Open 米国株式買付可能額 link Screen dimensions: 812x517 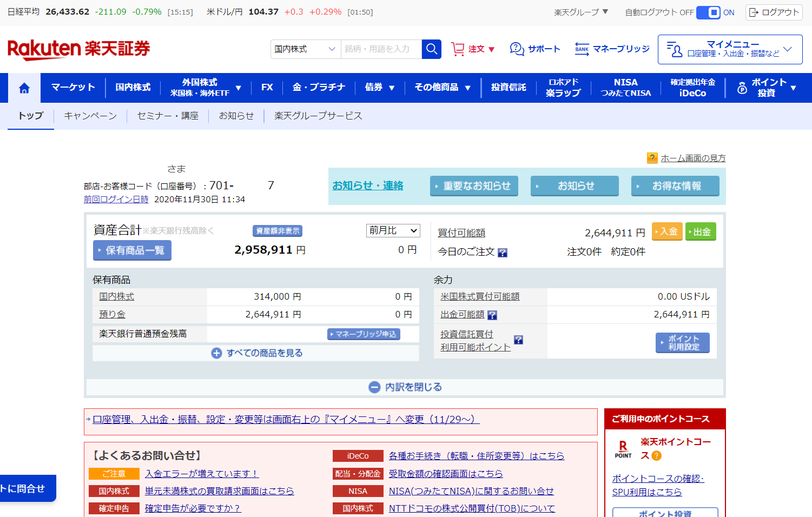[480, 296]
